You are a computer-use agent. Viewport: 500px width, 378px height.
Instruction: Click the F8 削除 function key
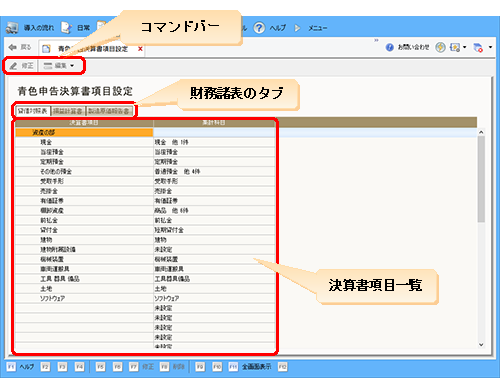tap(172, 367)
